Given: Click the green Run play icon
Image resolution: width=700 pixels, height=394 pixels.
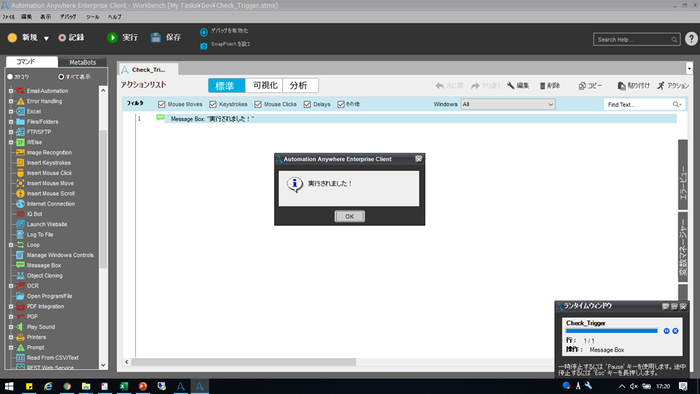Looking at the screenshot, I should (112, 37).
